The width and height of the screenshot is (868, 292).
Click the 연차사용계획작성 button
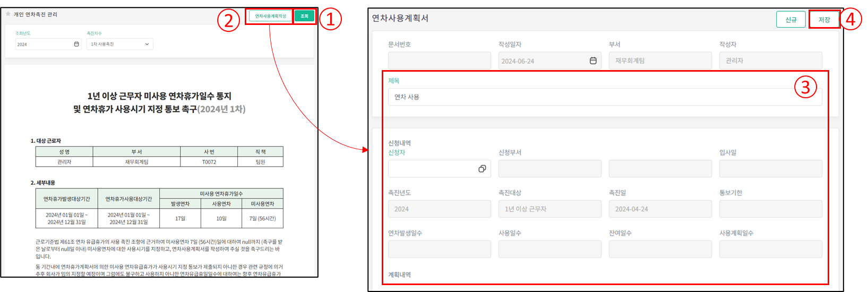(x=270, y=16)
